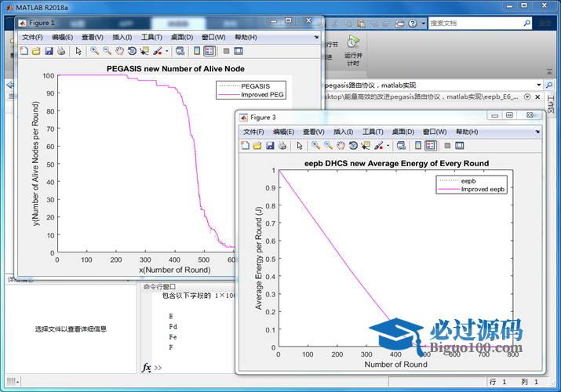The width and height of the screenshot is (561, 392).
Task: Select Brush data tool in Figure 3
Action: point(378,146)
